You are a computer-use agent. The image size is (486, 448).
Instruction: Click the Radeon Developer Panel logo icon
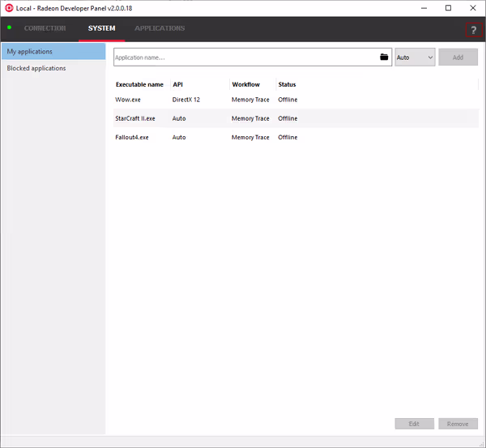[x=9, y=8]
